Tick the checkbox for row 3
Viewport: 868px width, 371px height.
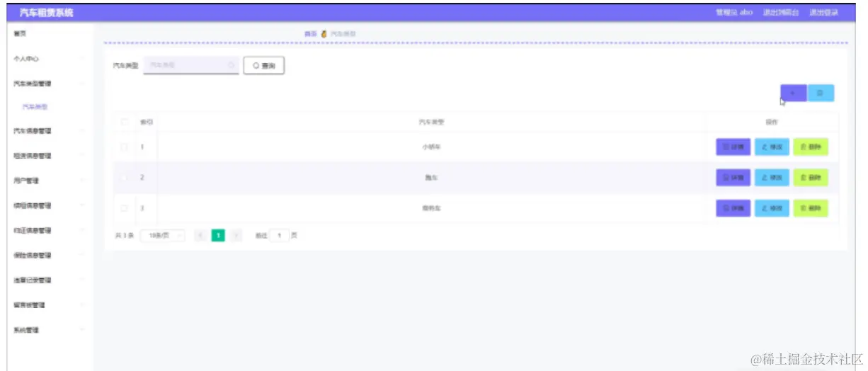tap(125, 208)
